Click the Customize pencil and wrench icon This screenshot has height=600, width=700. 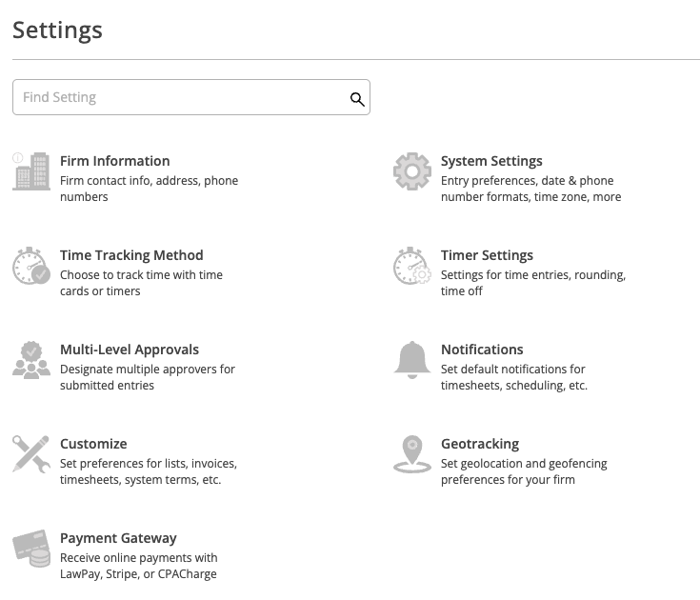[31, 454]
